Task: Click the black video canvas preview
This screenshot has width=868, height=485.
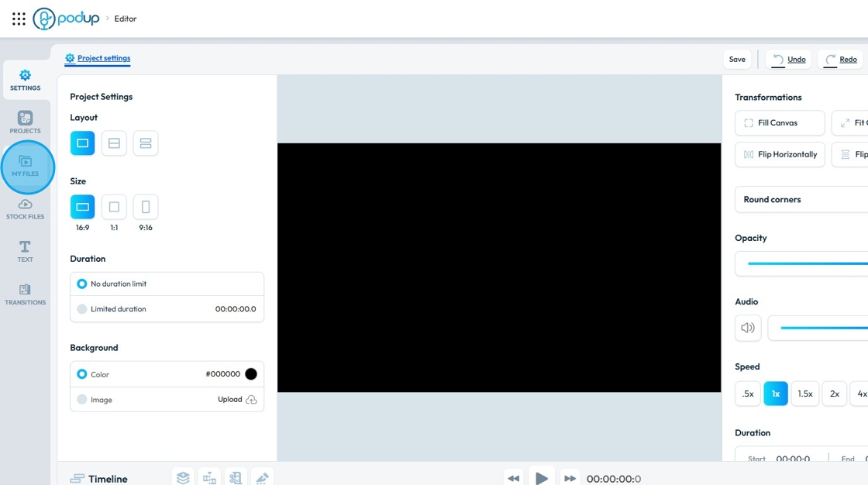Action: point(499,267)
